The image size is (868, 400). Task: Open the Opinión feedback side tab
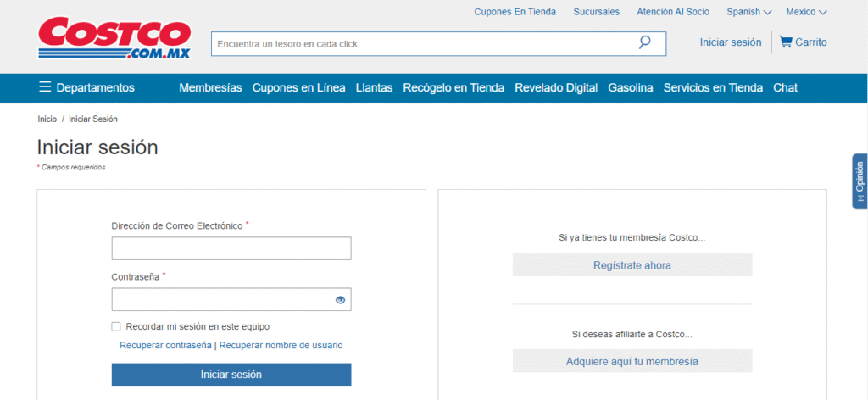pyautogui.click(x=860, y=181)
